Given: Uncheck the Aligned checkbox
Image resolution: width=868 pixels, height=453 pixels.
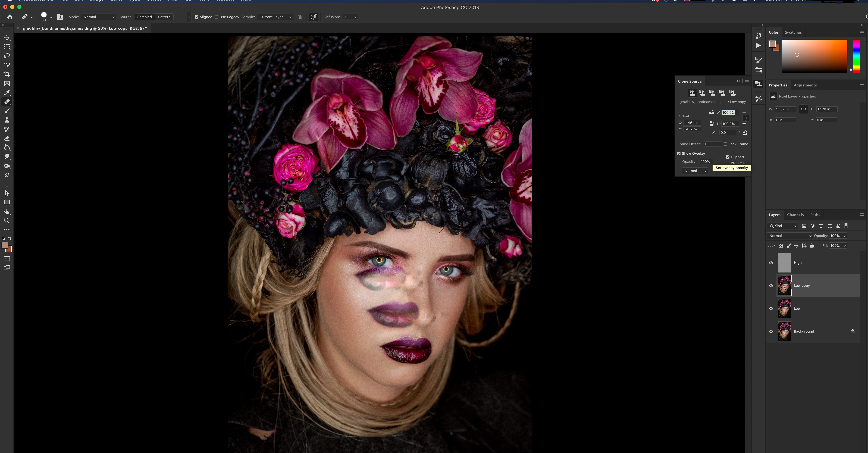Looking at the screenshot, I should 196,17.
